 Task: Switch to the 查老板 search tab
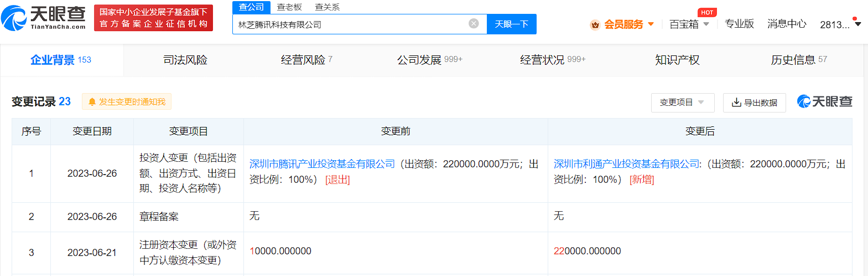point(289,7)
